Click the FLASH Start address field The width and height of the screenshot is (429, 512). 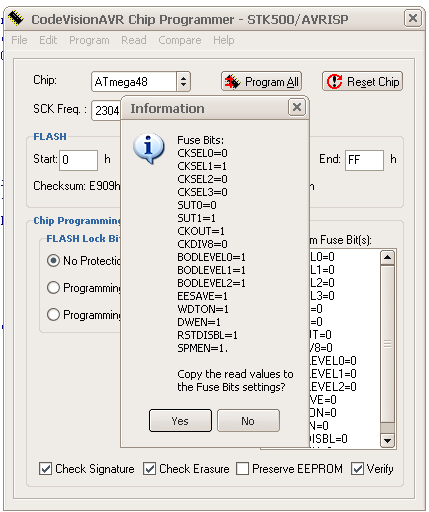coord(79,160)
